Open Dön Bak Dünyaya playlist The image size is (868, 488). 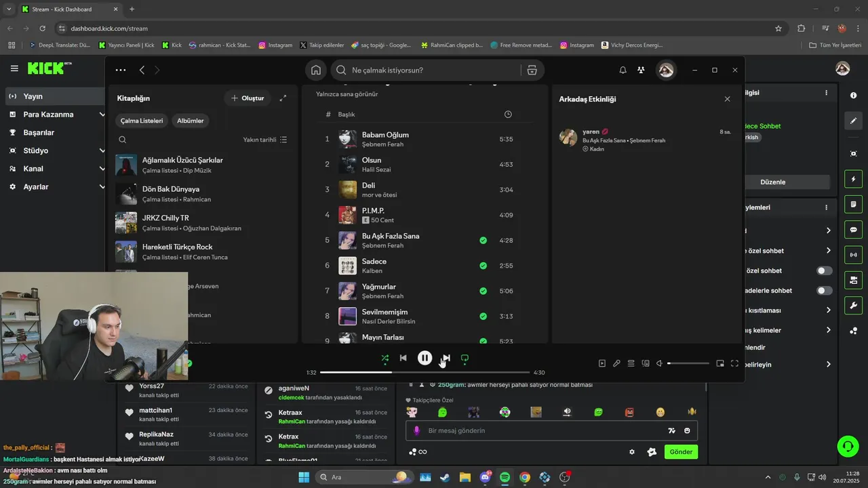[x=203, y=194]
